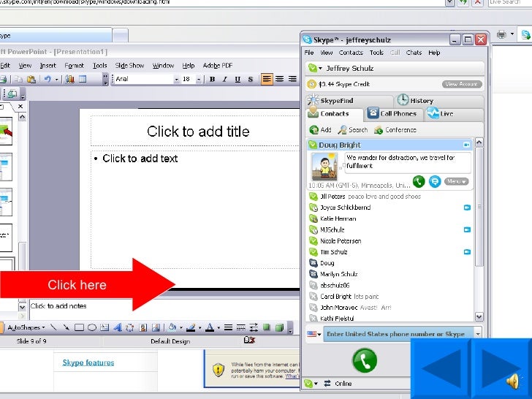The width and height of the screenshot is (532, 399).
Task: Expand Jeffrey Schulz status dropdown in Skype
Action: point(321,68)
